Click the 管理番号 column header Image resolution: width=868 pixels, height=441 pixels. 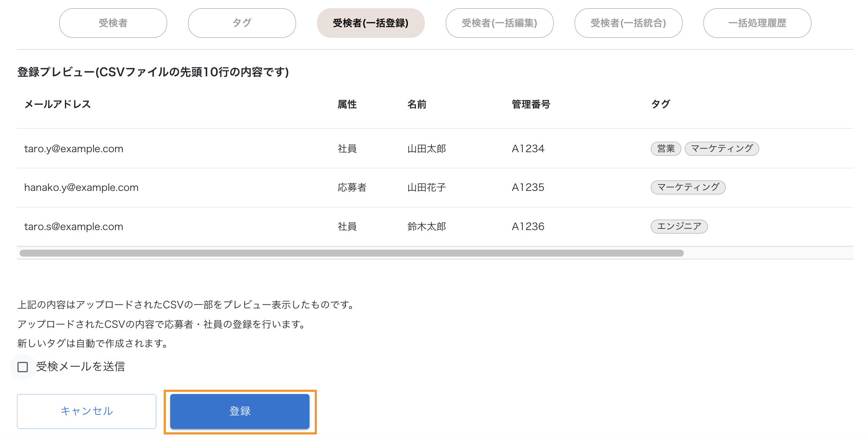(531, 104)
